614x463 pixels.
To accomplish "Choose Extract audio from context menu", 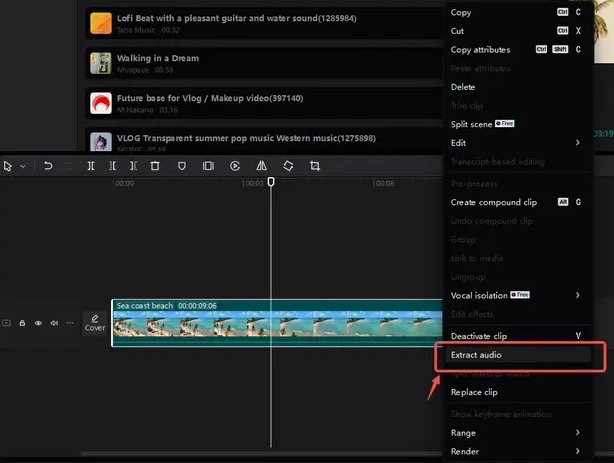I will pyautogui.click(x=513, y=355).
